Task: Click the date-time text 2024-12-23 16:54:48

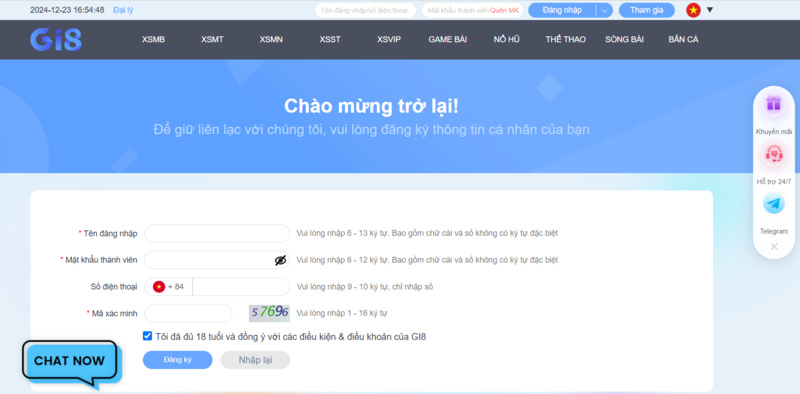Action: click(67, 10)
